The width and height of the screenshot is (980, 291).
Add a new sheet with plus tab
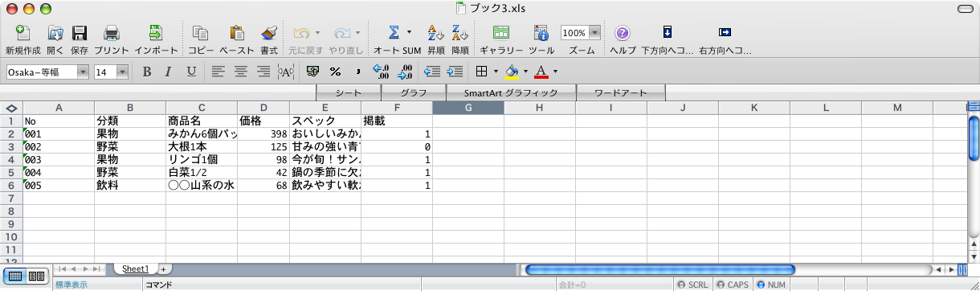coord(163,268)
